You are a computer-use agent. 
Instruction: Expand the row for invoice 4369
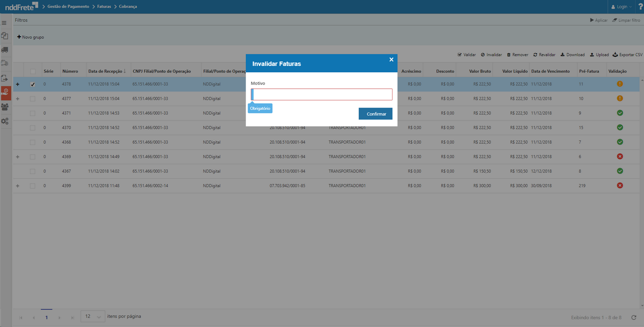point(18,157)
